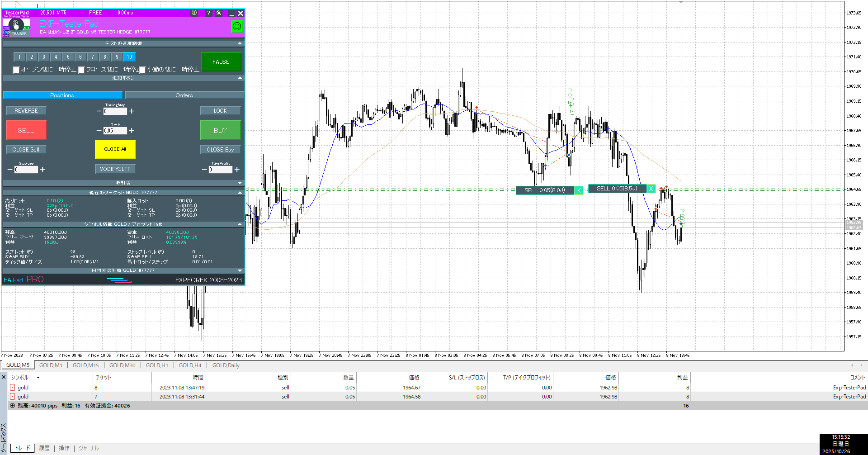
Task: Increase lot size with plus icon
Action: coord(132,131)
